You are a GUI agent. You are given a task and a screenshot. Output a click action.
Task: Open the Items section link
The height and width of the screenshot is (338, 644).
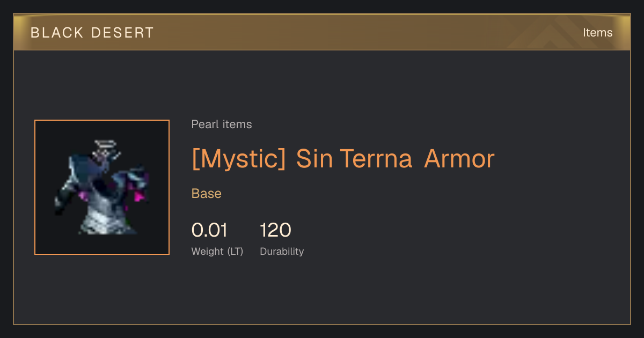[597, 33]
